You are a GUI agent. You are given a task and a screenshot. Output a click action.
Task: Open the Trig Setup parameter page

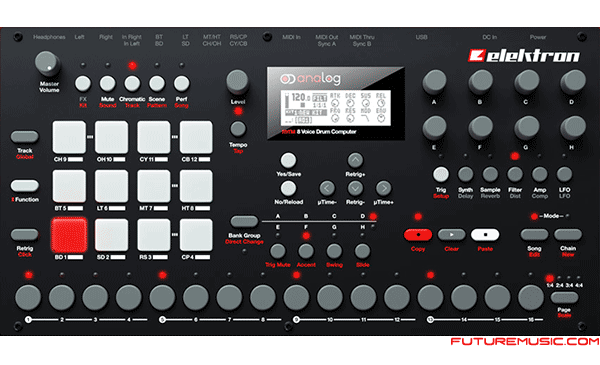coord(441,174)
